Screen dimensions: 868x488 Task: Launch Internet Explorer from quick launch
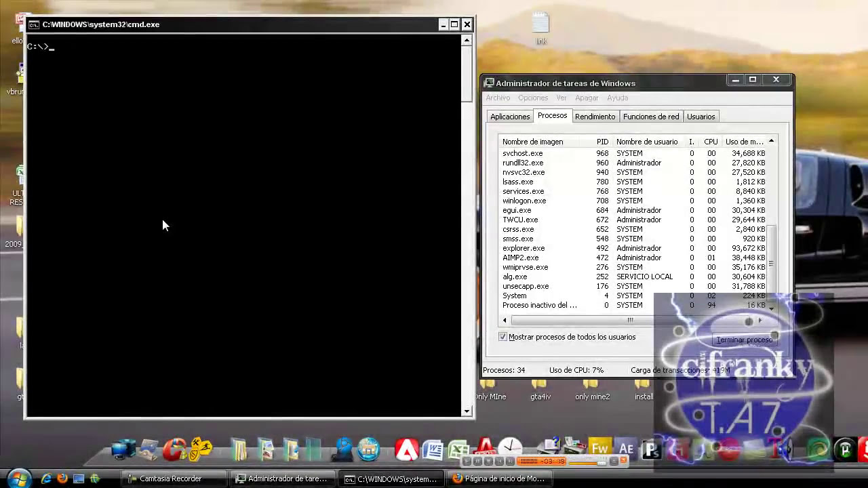coord(46,479)
